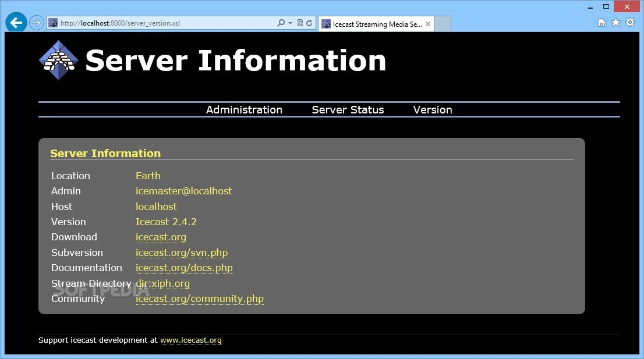
Task: Open the address bar dropdown arrow
Action: [x=290, y=23]
